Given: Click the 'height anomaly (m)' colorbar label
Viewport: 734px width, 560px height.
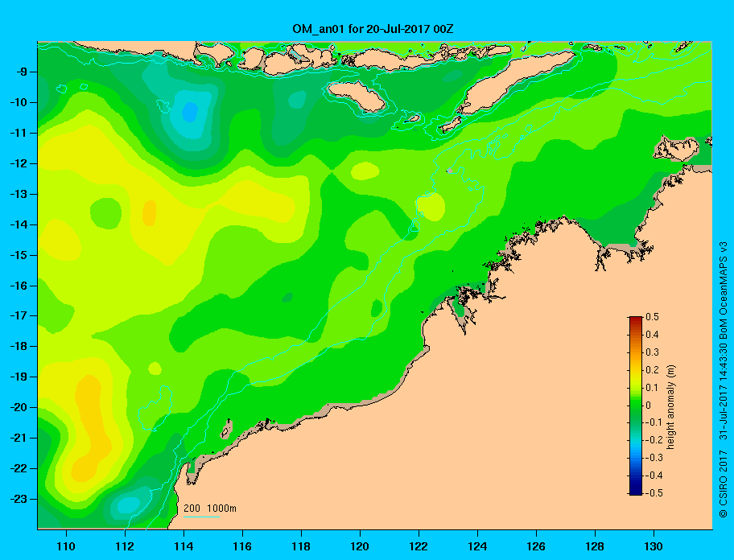Looking at the screenshot, I should [x=671, y=406].
